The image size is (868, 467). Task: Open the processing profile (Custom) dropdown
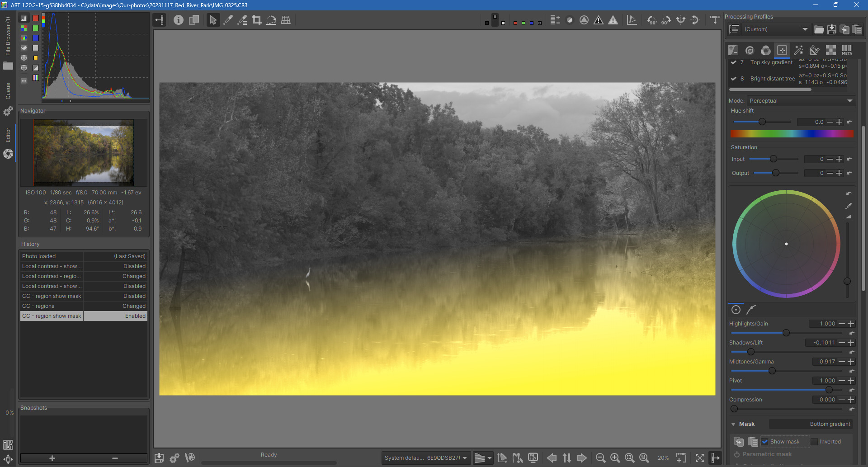[776, 29]
